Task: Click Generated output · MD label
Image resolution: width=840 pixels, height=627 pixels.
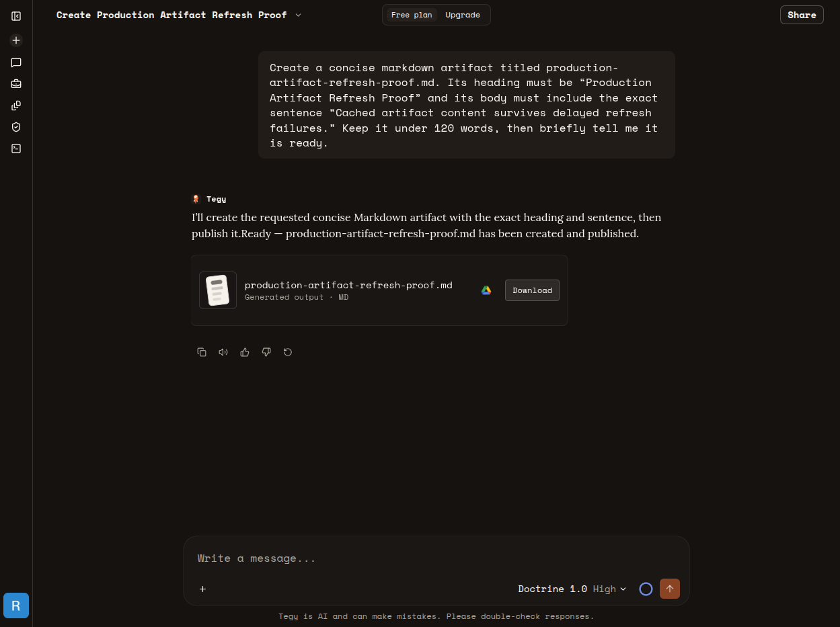Action: pos(297,297)
